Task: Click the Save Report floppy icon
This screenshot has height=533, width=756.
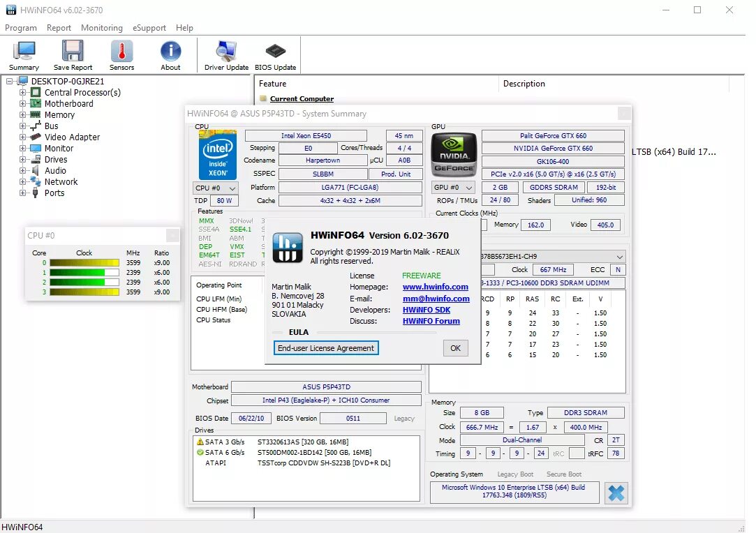Action: point(73,51)
